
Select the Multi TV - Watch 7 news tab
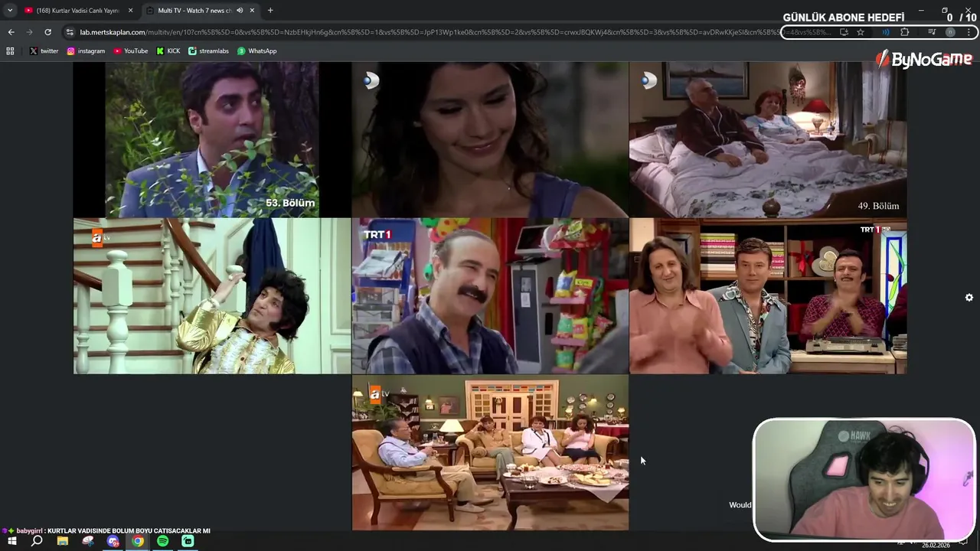click(x=201, y=11)
